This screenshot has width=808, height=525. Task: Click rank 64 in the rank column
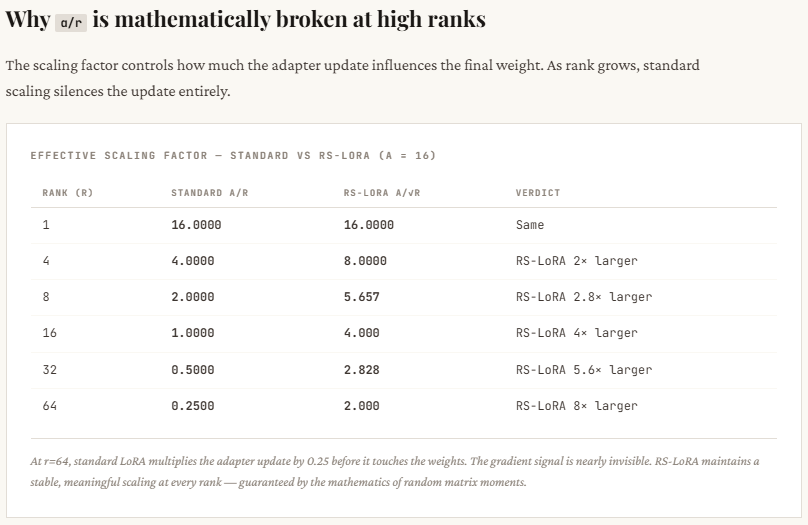(x=50, y=406)
